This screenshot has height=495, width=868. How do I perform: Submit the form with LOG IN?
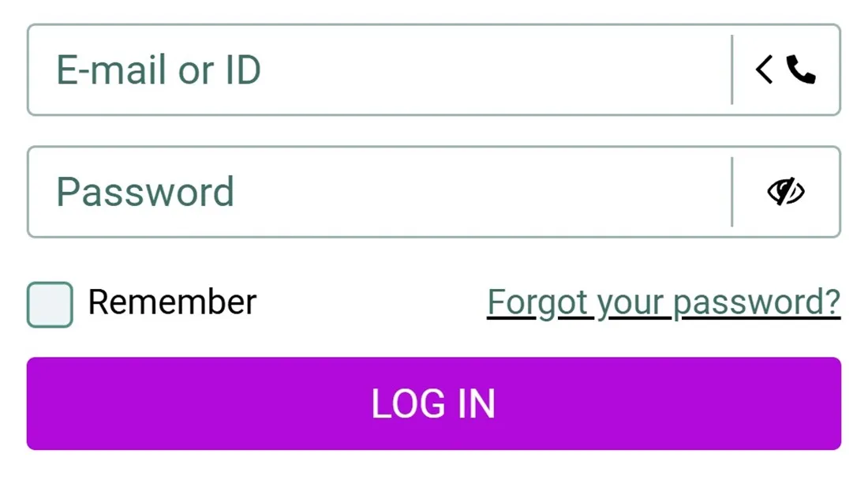pos(434,403)
